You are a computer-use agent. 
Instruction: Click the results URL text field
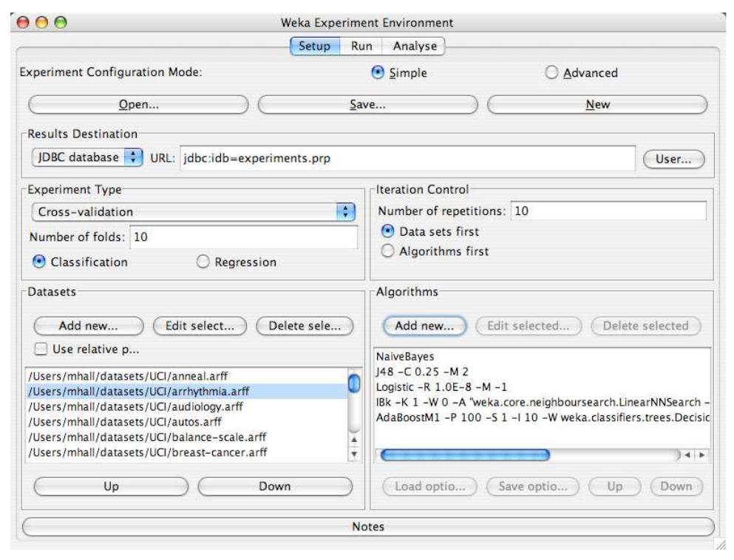click(407, 158)
